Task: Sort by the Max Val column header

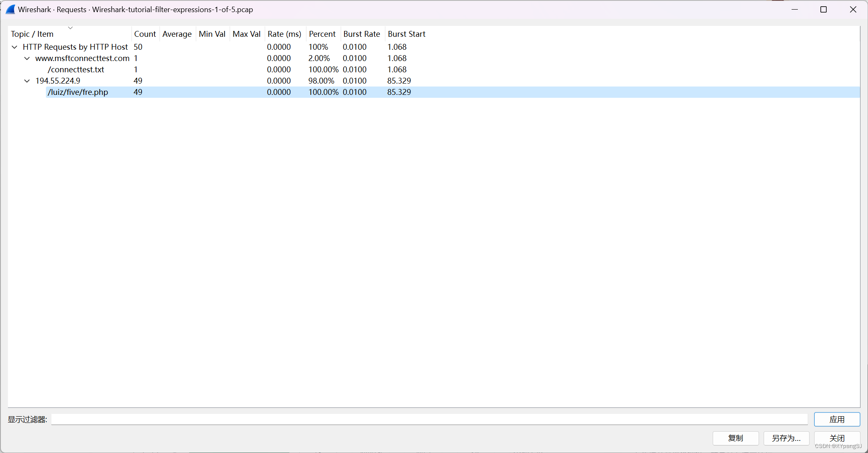Action: tap(247, 34)
